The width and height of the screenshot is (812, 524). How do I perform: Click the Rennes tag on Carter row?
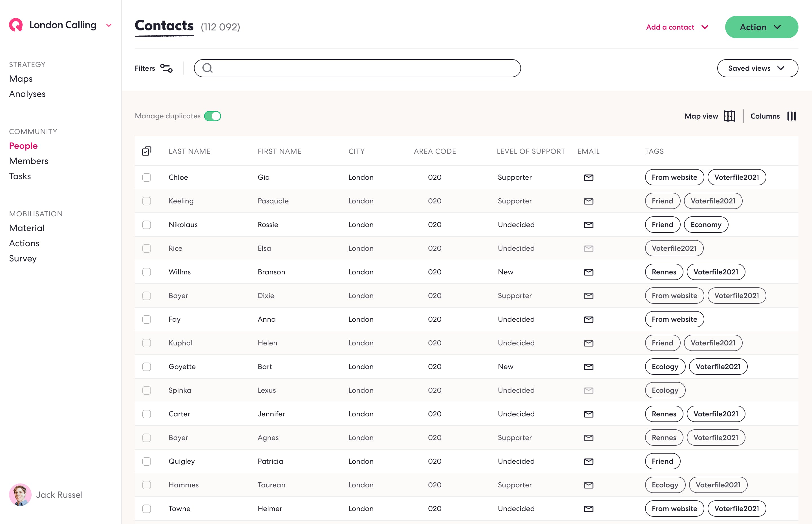[x=664, y=414]
